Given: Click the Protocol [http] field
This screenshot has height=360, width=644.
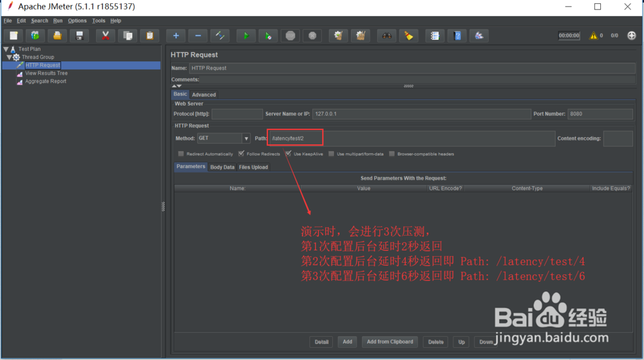Looking at the screenshot, I should pyautogui.click(x=237, y=114).
